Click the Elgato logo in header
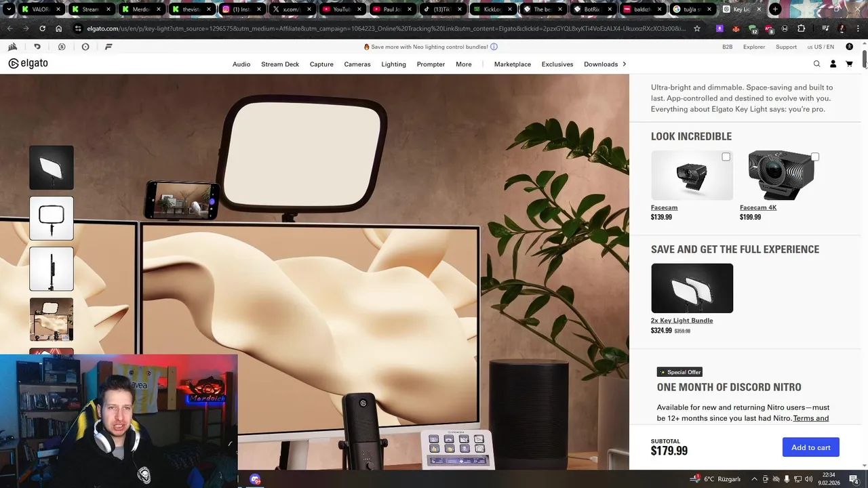This screenshot has height=488, width=868. point(28,63)
